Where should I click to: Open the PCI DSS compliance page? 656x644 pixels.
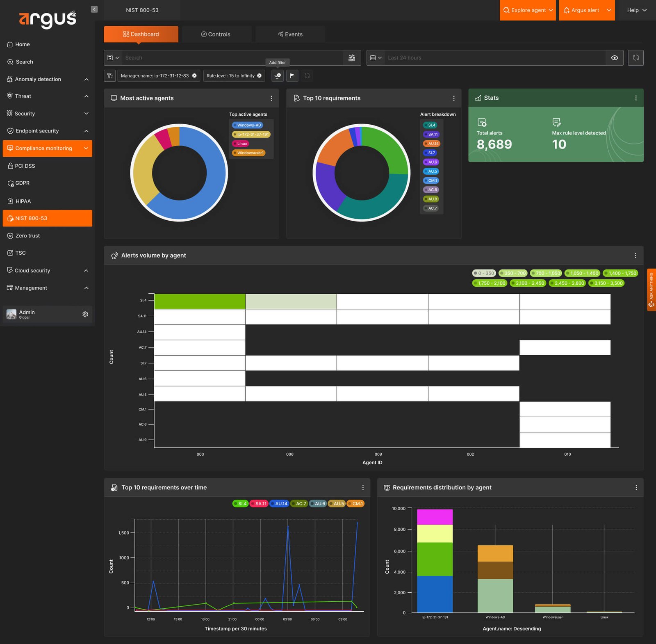tap(25, 166)
